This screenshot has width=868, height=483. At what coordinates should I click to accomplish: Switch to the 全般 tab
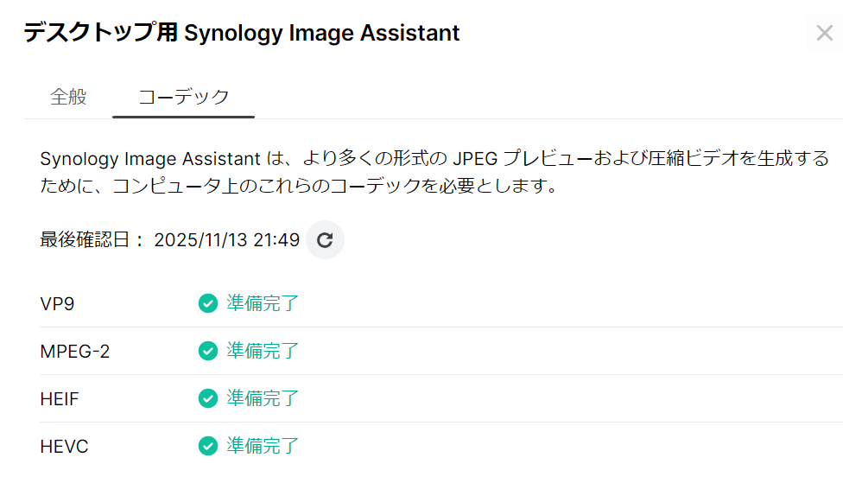(68, 97)
